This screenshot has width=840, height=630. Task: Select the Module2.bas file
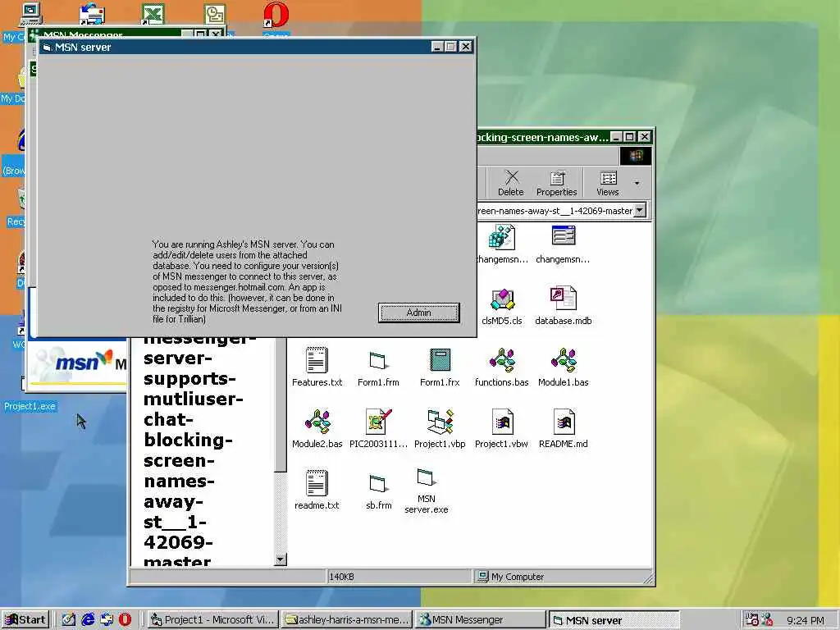(317, 428)
